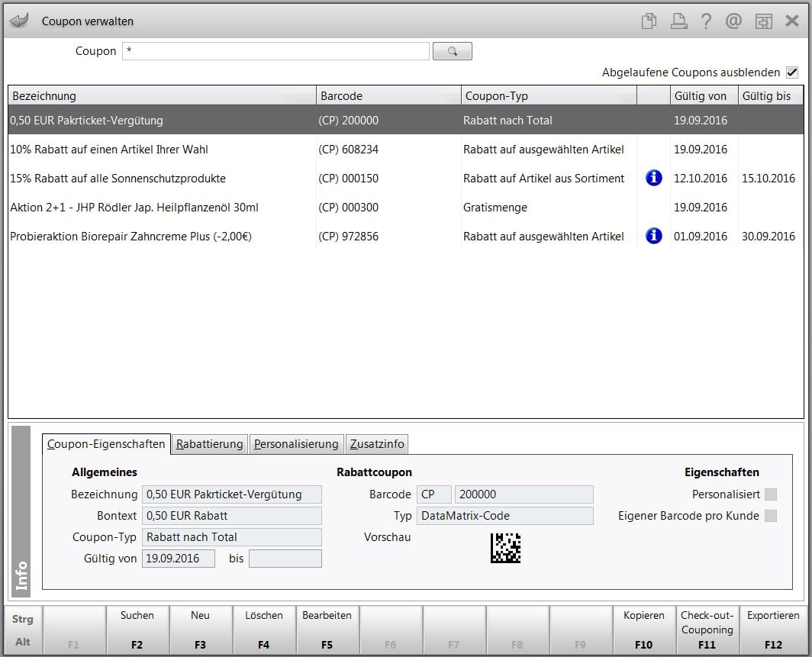812x657 pixels.
Task: Click the Strg modifier key
Action: [x=23, y=619]
